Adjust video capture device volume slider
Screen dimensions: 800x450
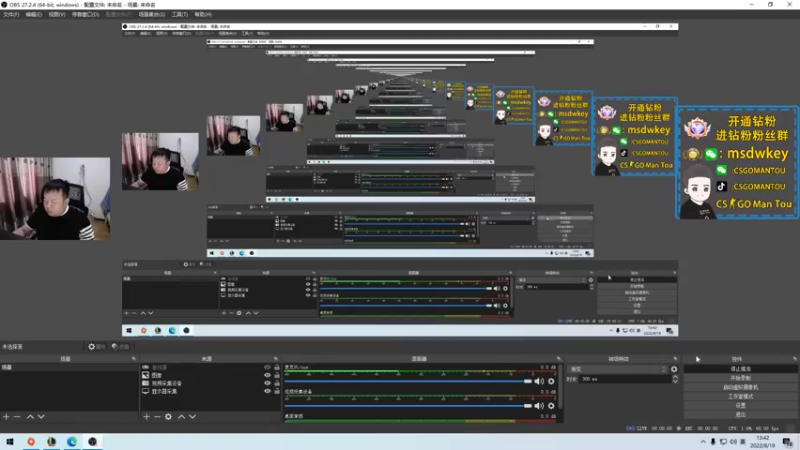tap(408, 406)
